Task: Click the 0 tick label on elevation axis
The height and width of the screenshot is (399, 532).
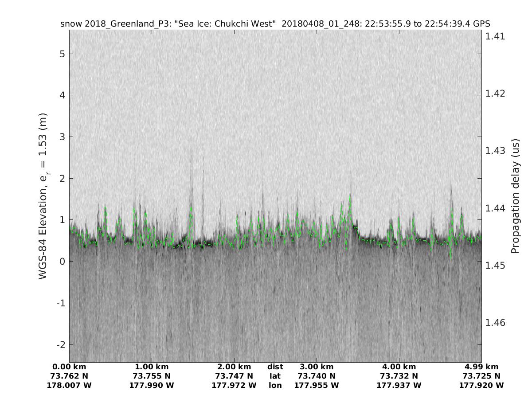Action: [63, 262]
